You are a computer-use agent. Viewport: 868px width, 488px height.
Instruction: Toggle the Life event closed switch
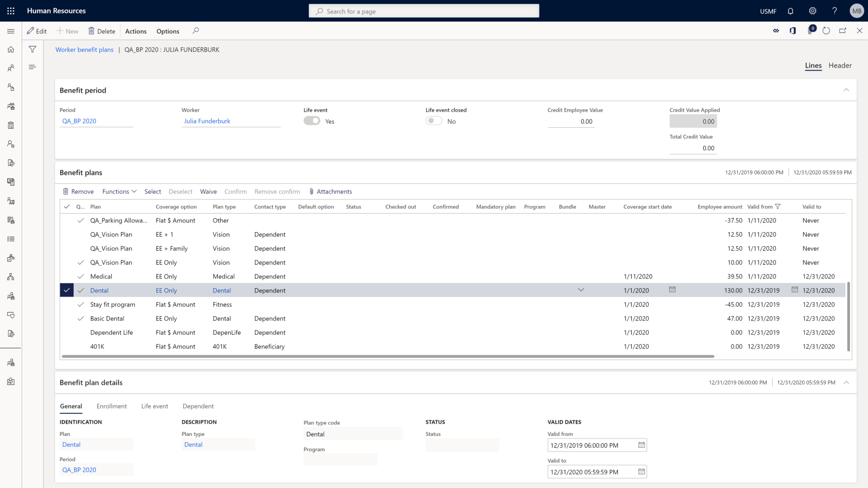point(434,121)
